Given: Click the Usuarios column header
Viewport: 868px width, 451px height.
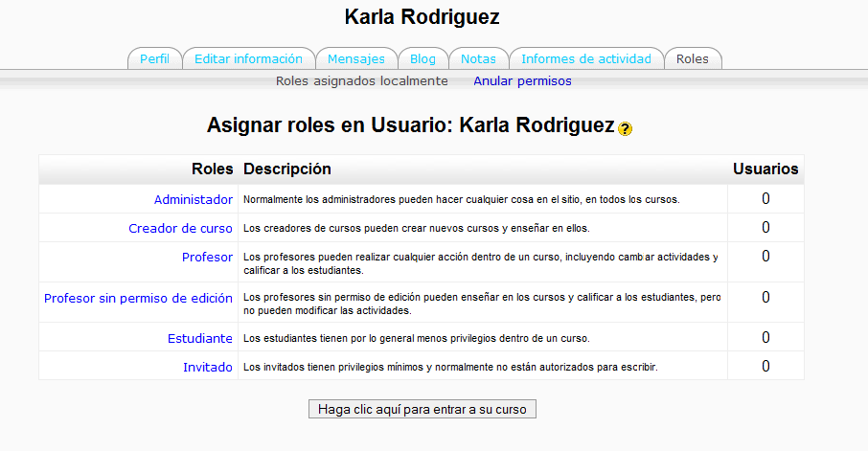Looking at the screenshot, I should click(x=765, y=169).
